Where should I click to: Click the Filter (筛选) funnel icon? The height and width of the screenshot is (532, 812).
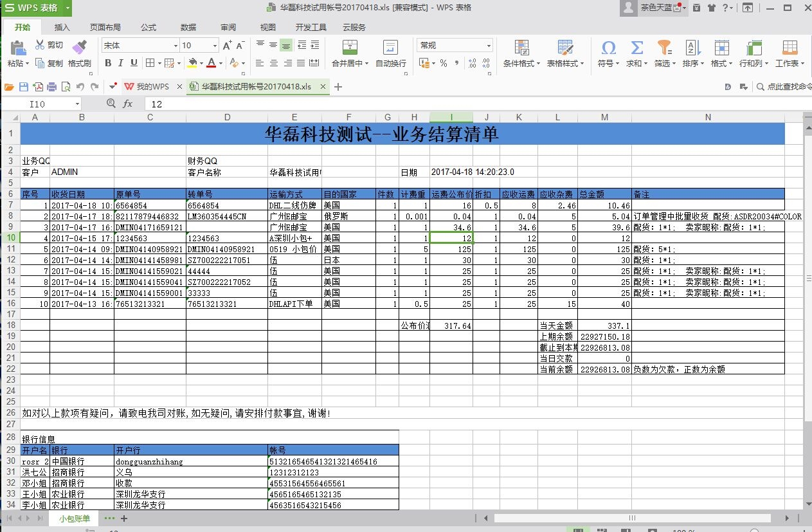(x=663, y=48)
